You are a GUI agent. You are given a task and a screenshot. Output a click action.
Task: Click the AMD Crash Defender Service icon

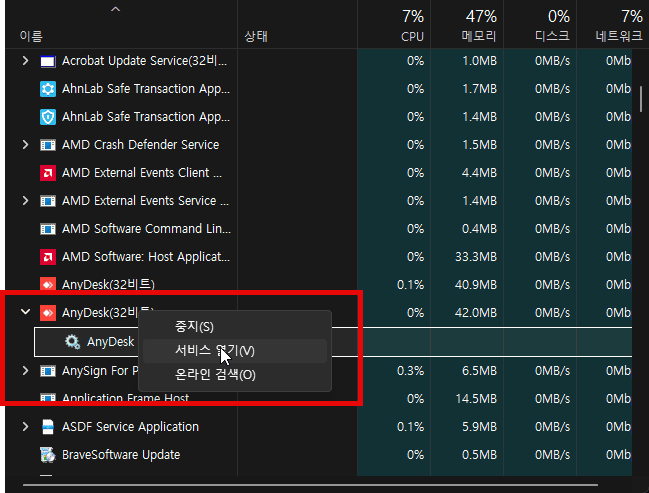click(x=48, y=145)
